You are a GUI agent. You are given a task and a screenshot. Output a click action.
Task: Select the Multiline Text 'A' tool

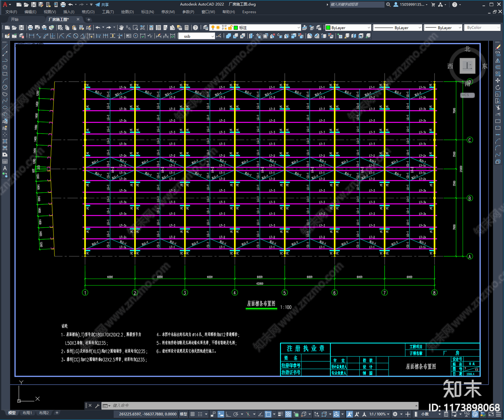5,168
